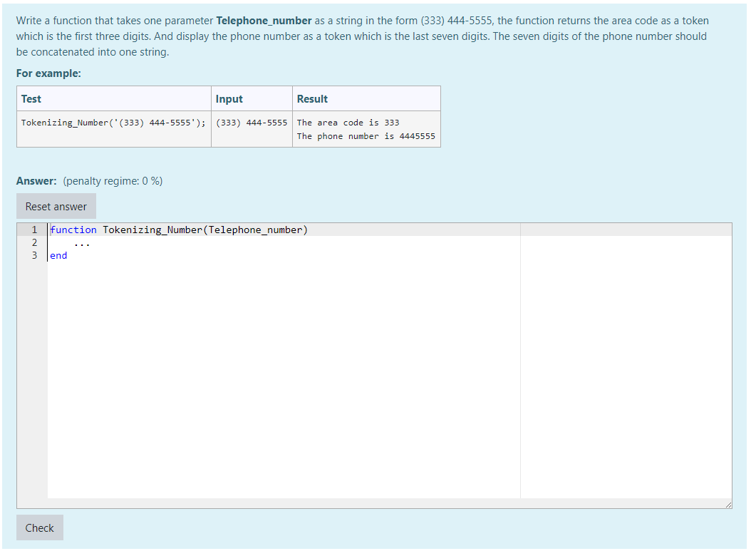
Task: Select the Tokenizing_Number test call text
Action: [x=114, y=123]
